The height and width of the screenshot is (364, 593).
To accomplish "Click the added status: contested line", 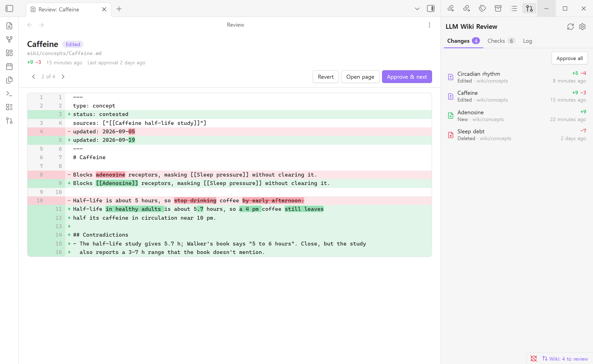I will coord(229,114).
